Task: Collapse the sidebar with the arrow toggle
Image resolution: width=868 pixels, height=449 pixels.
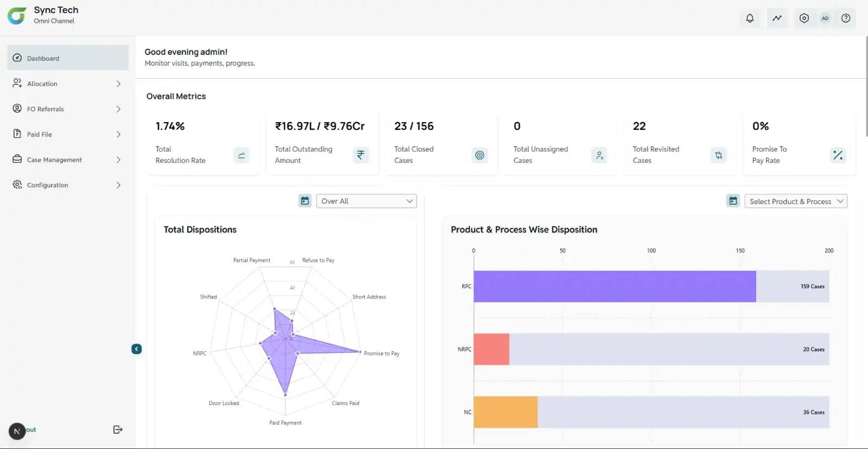Action: pos(137,349)
